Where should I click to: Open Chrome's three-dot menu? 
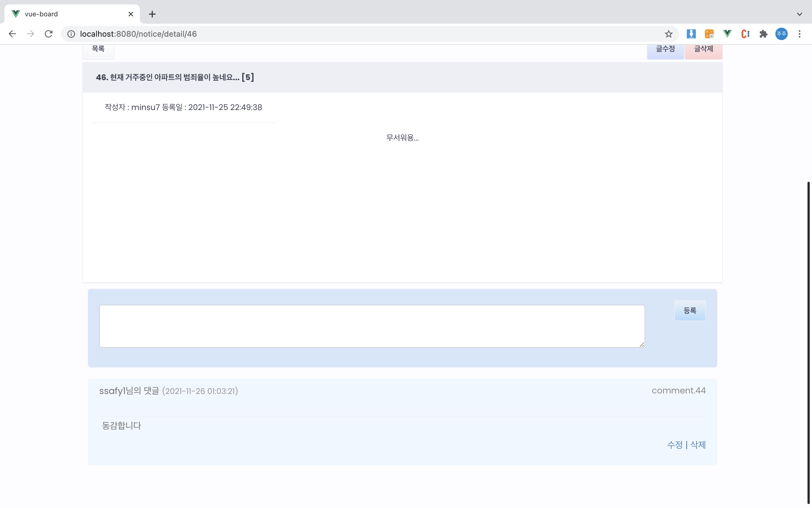[x=800, y=34]
